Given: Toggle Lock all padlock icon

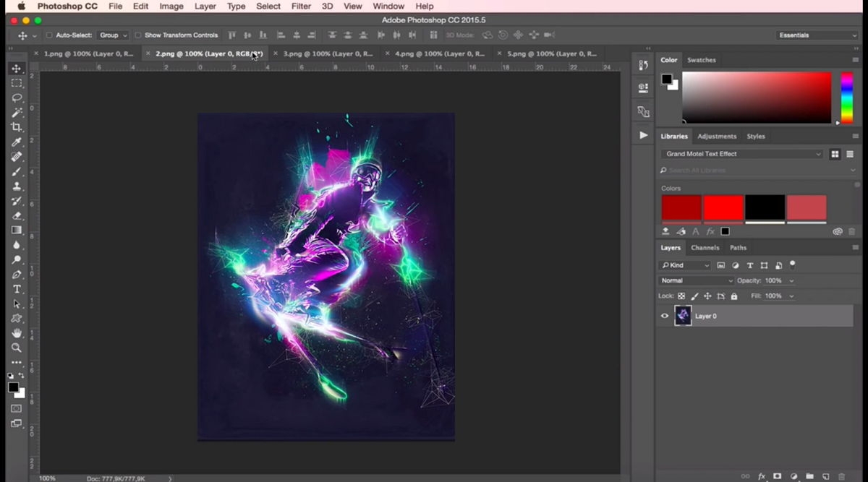Looking at the screenshot, I should (734, 296).
